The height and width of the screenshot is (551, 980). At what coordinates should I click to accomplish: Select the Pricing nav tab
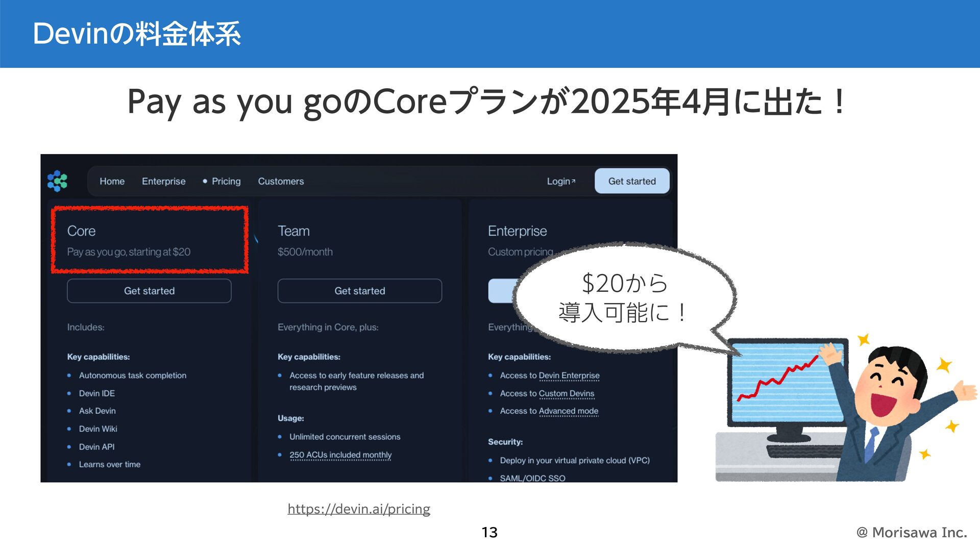point(226,181)
